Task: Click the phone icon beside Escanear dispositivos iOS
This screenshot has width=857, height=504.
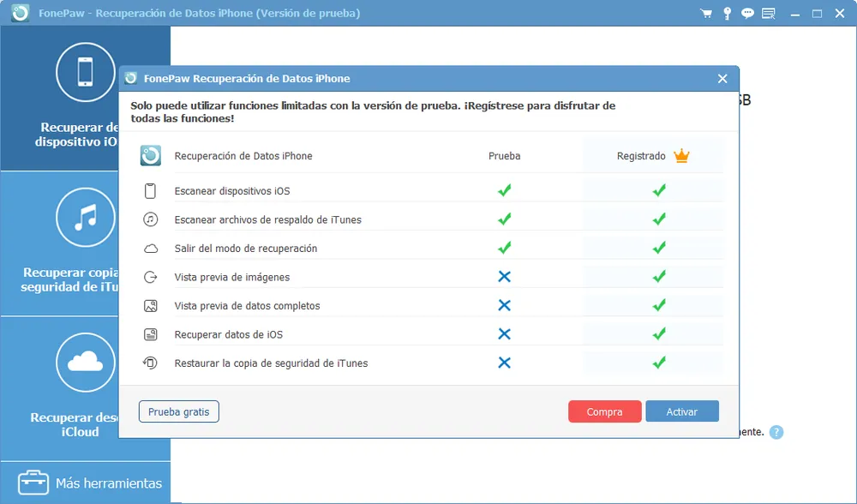Action: click(x=150, y=189)
